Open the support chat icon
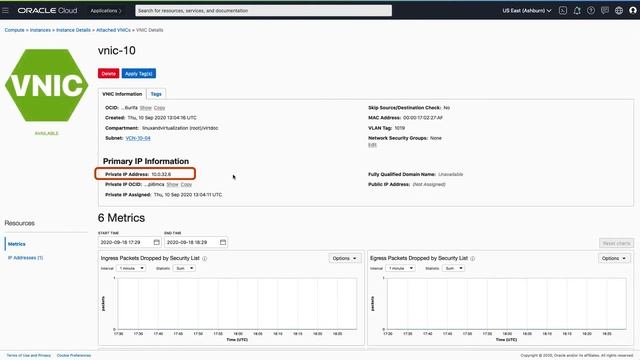Screen dimensions: 640x360 click(x=605, y=11)
